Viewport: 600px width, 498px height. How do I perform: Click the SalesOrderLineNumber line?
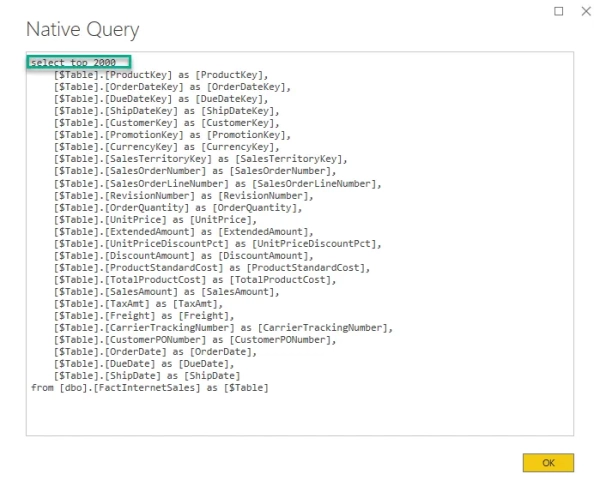pos(217,183)
